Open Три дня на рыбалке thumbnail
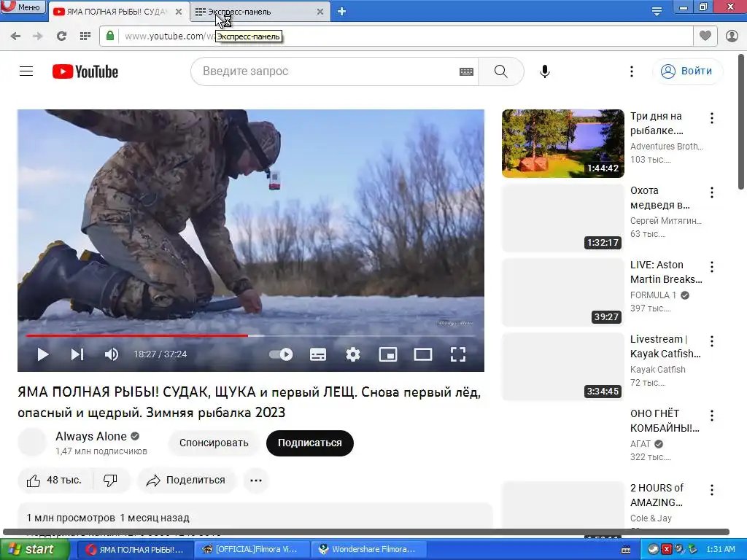The height and width of the screenshot is (560, 747). [x=562, y=144]
